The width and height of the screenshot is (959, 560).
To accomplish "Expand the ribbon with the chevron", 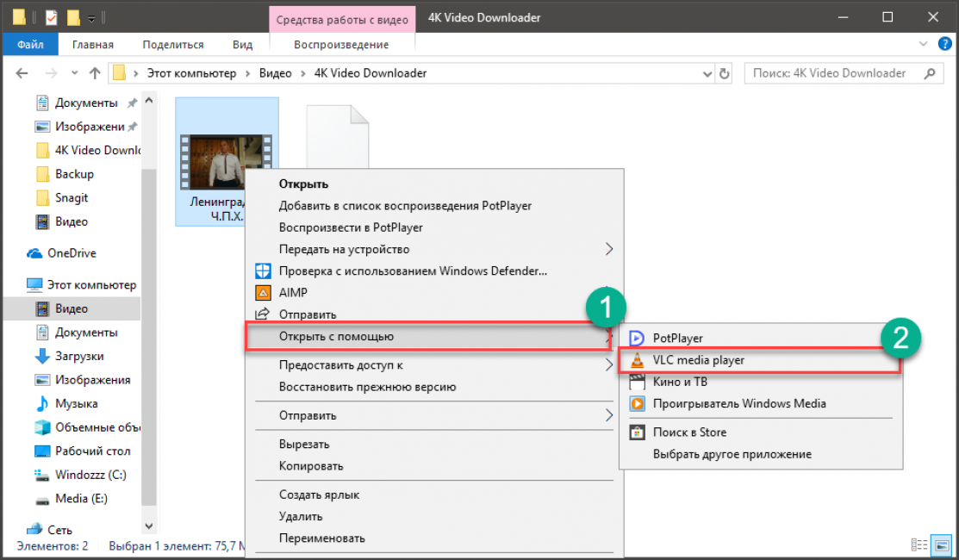I will [923, 44].
